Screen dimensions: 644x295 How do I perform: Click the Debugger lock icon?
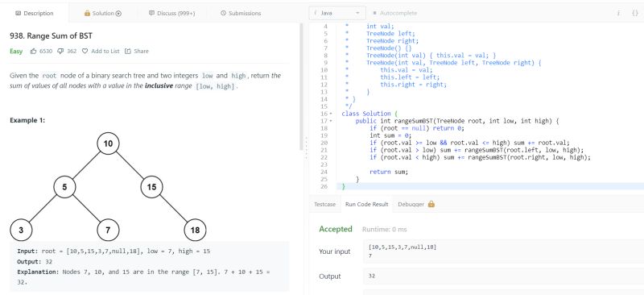[x=431, y=204]
